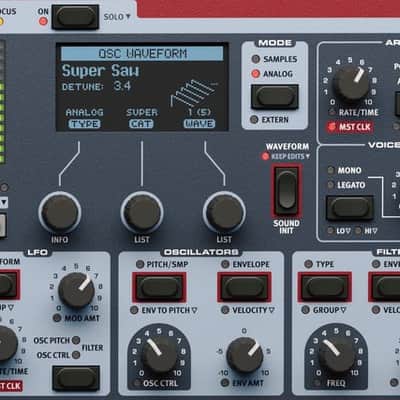This screenshot has width=400, height=400.
Task: Click the Filter TYPE button
Action: click(x=325, y=287)
